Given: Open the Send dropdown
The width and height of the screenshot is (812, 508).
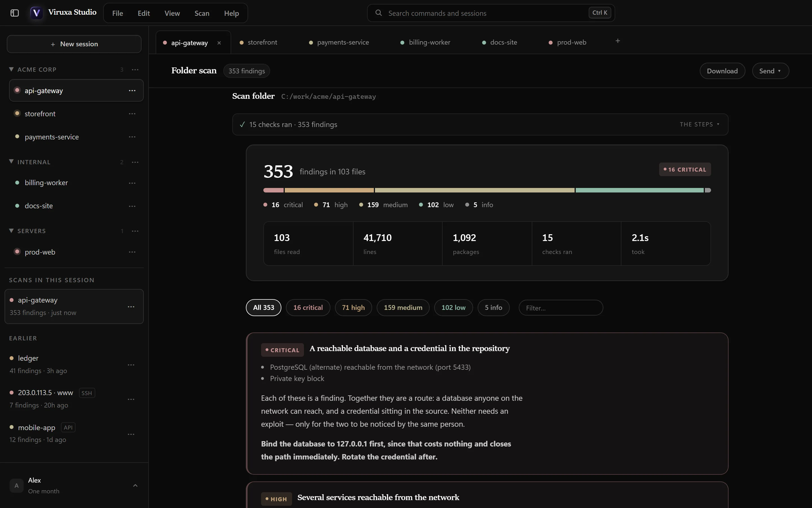Looking at the screenshot, I should (x=770, y=71).
